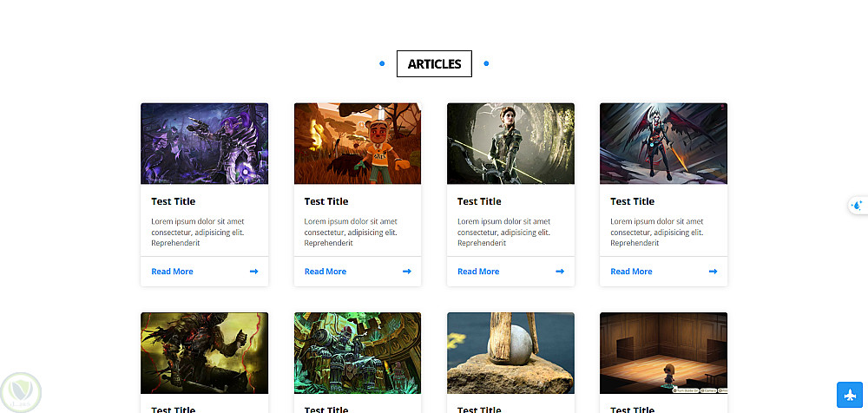Open the purple armored gunner thumbnail

pyautogui.click(x=204, y=143)
